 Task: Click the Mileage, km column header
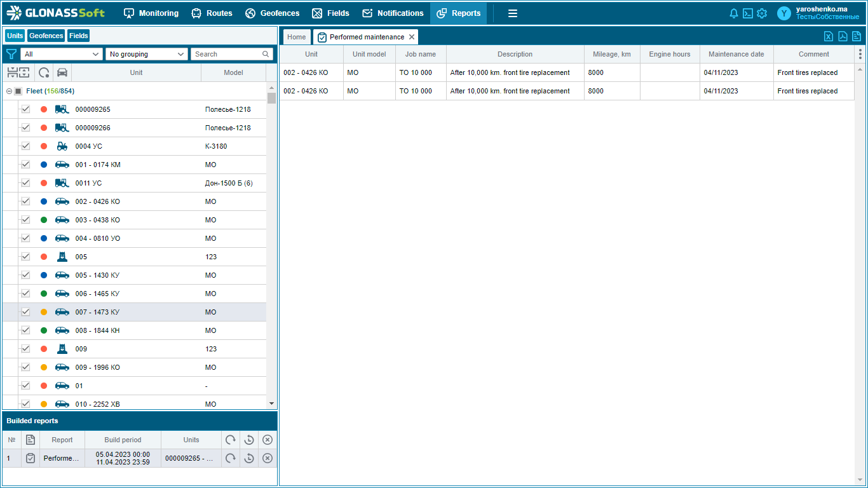pos(612,54)
